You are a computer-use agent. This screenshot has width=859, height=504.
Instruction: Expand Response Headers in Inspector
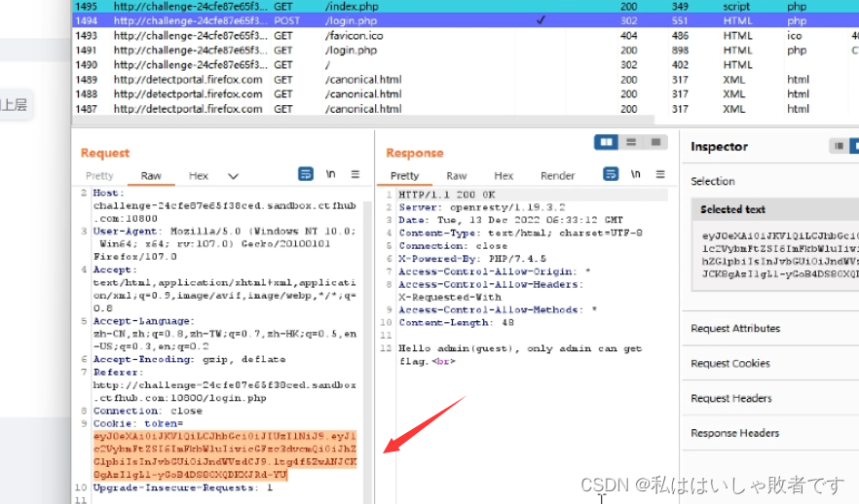click(770, 433)
